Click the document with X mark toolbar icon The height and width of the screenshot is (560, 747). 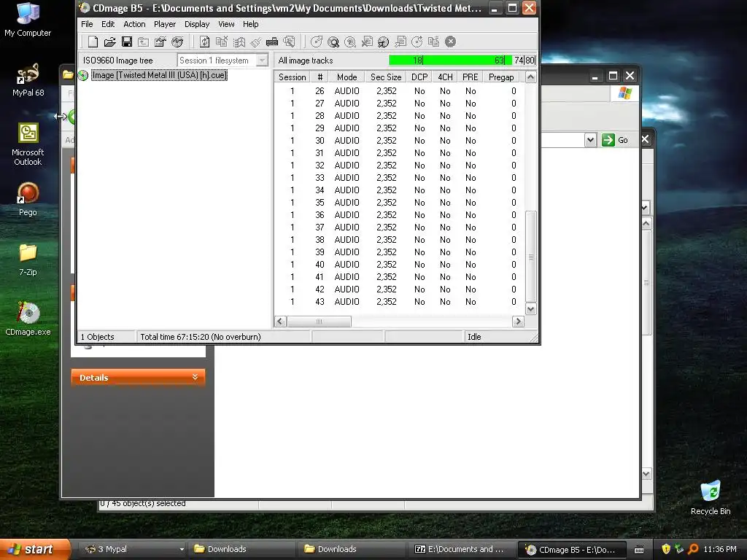click(367, 42)
